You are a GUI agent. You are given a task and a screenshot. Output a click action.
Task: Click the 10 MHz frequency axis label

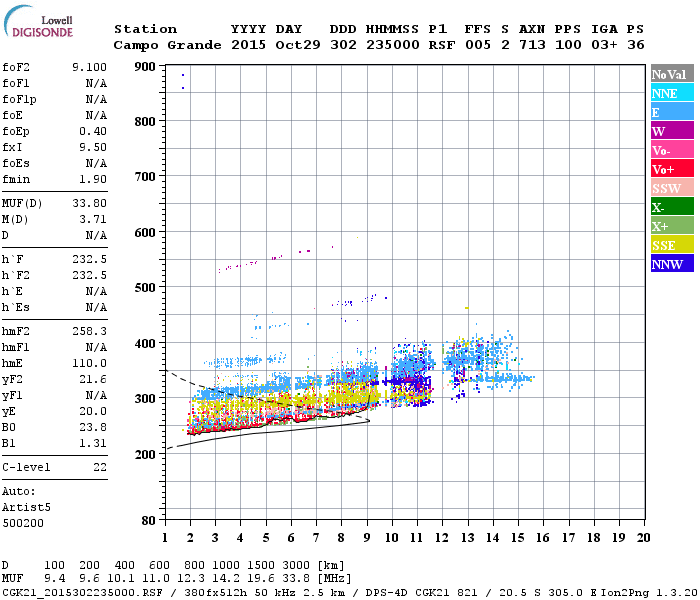(x=392, y=538)
